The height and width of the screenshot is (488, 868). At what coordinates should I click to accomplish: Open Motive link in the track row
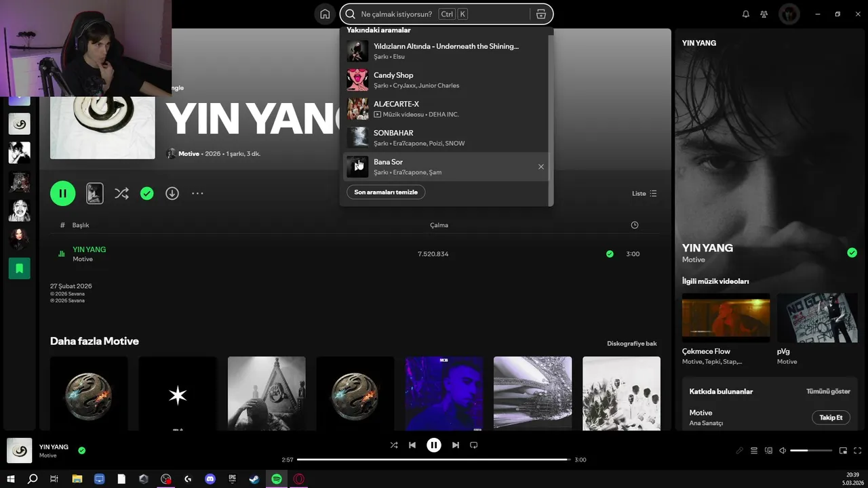[x=83, y=259]
